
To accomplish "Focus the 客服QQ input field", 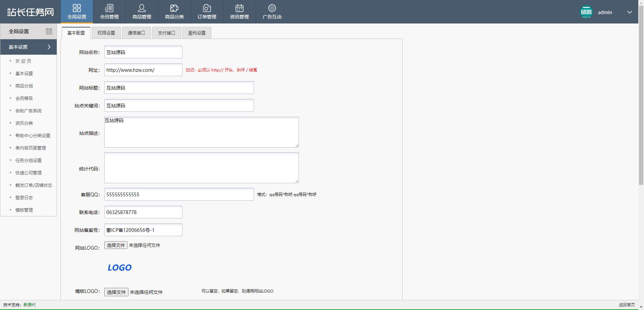I will pyautogui.click(x=179, y=194).
